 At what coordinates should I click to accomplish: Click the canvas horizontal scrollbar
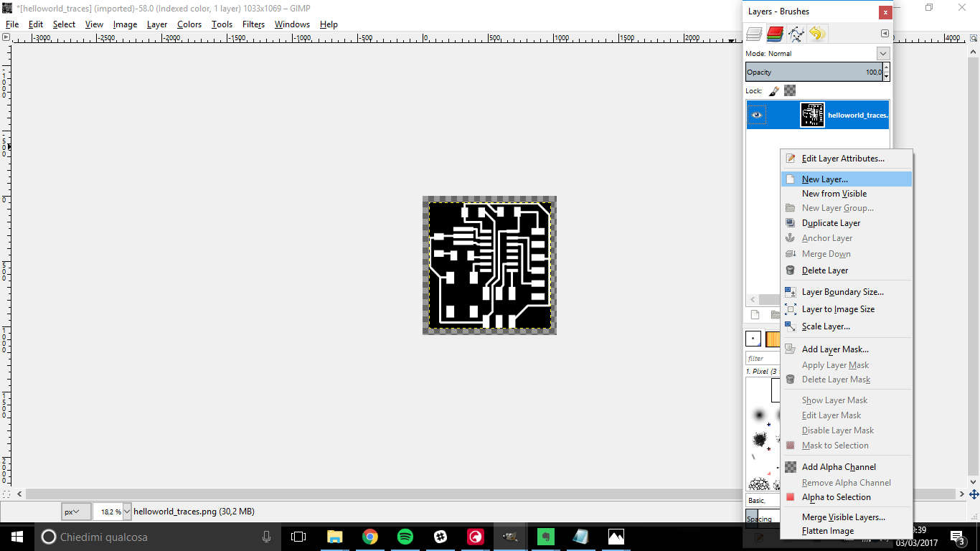coord(492,494)
